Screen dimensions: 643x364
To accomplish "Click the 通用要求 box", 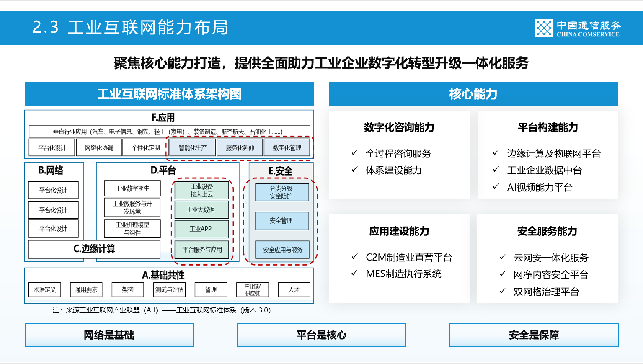I will [86, 289].
